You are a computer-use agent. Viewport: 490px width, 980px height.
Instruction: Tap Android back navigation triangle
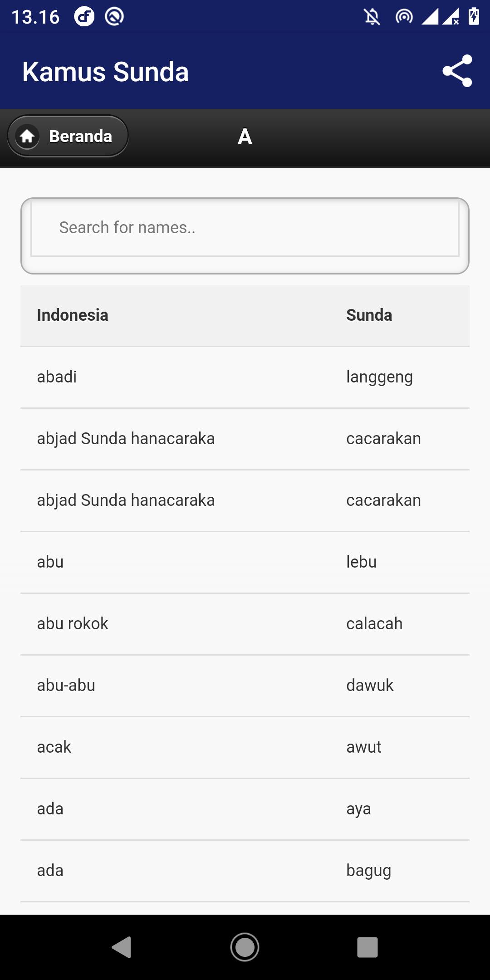[122, 947]
